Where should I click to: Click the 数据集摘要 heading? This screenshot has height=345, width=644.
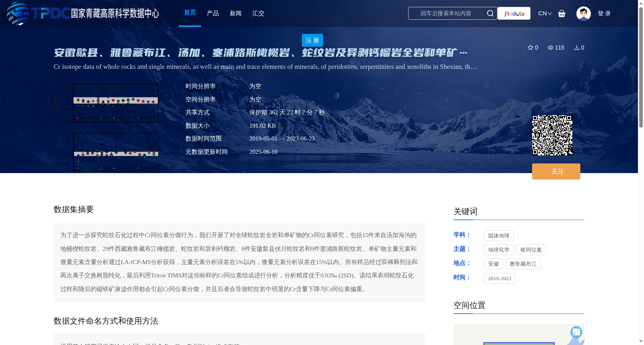74,209
